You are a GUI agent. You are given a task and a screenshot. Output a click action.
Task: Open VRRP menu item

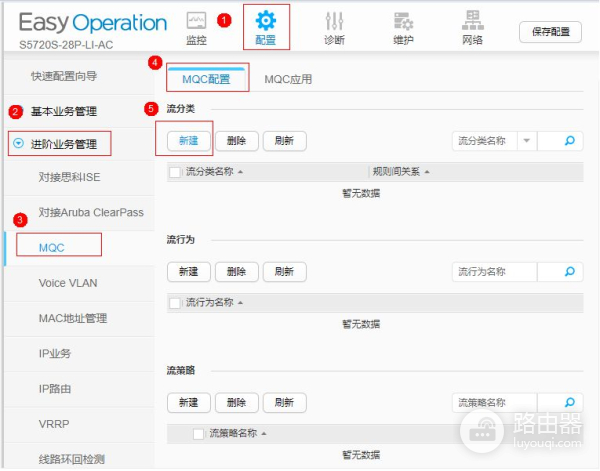tap(54, 424)
